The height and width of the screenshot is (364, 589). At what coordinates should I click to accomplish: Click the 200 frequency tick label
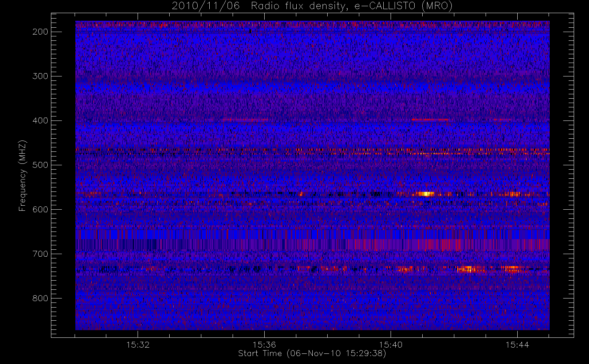(40, 32)
